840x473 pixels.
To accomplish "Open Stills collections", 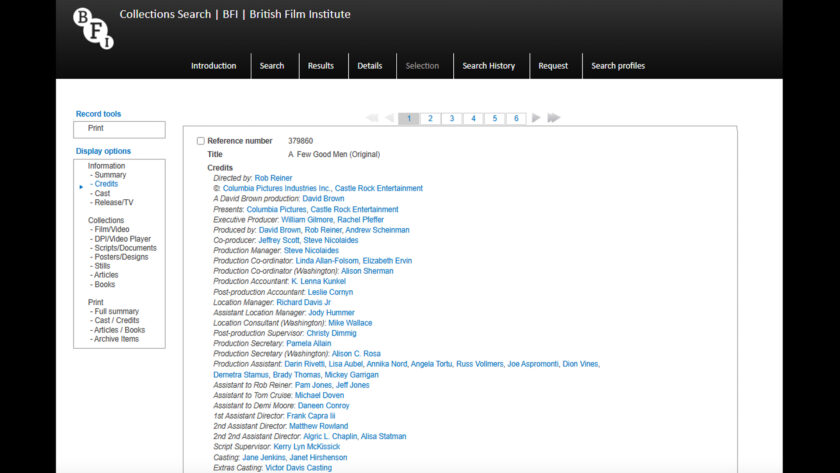I will point(102,266).
